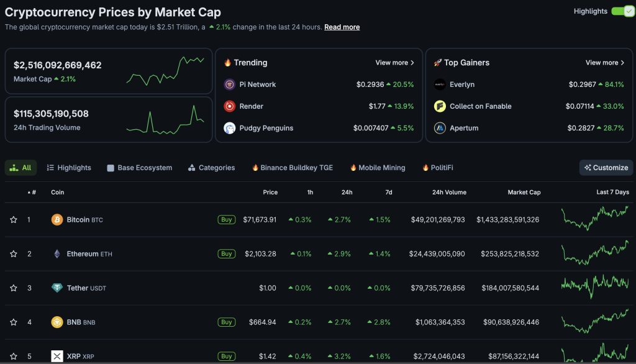The image size is (636, 364).
Task: Favorite Bitcoin using its star icon
Action: coord(12,219)
